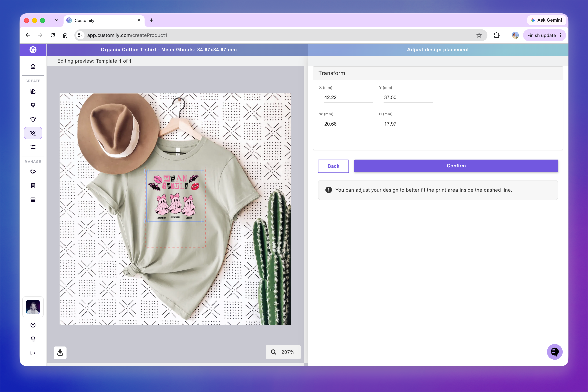This screenshot has height=392, width=588.
Task: Open the tags icon under MANAGE
Action: tap(33, 172)
